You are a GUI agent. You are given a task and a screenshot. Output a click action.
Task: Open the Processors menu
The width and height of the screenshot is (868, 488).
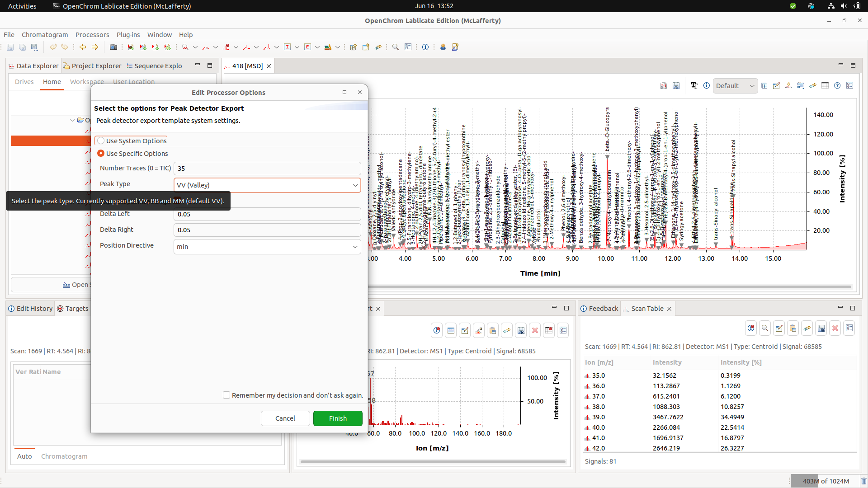[x=92, y=34]
